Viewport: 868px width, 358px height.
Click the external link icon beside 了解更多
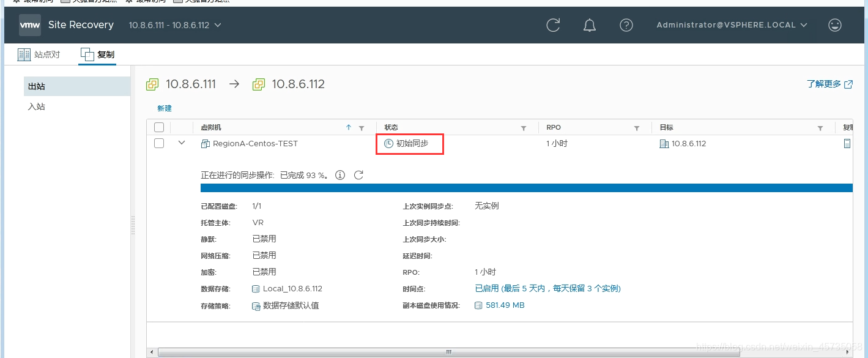[x=848, y=84]
